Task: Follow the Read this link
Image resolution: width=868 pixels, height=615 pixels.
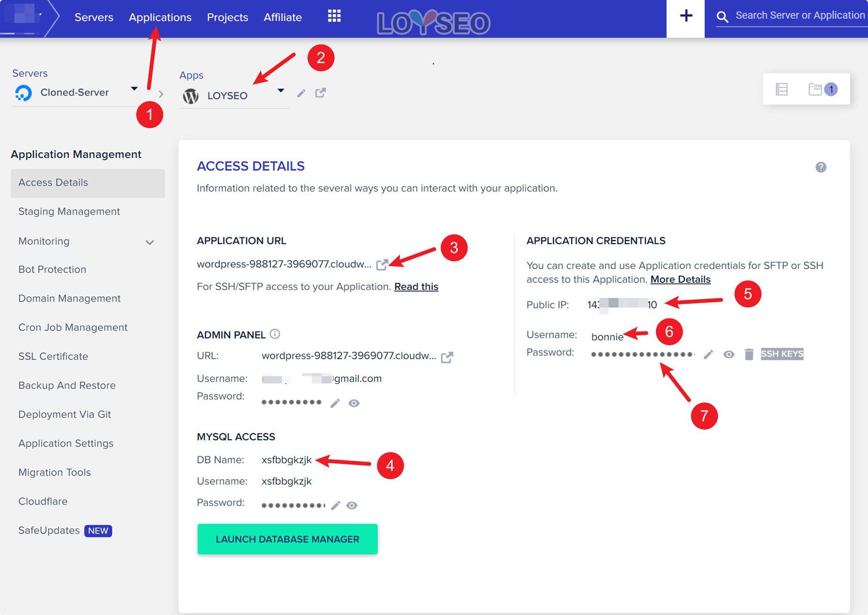Action: (416, 287)
